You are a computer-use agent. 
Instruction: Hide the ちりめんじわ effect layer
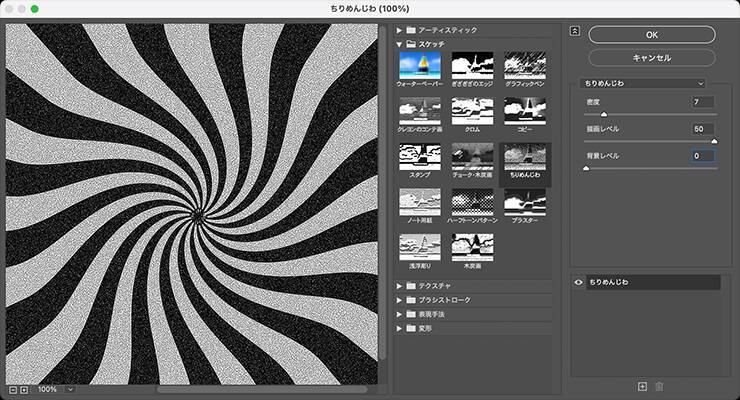click(x=579, y=284)
